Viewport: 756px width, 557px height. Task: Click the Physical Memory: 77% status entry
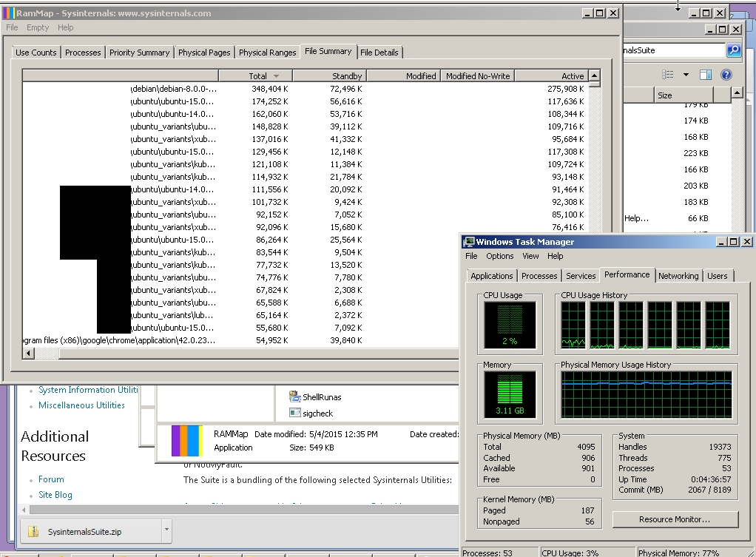tap(678, 553)
